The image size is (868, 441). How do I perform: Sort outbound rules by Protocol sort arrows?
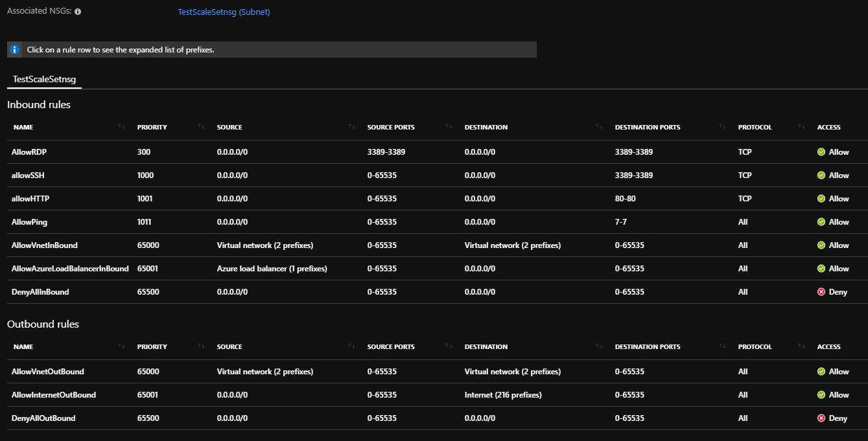801,346
